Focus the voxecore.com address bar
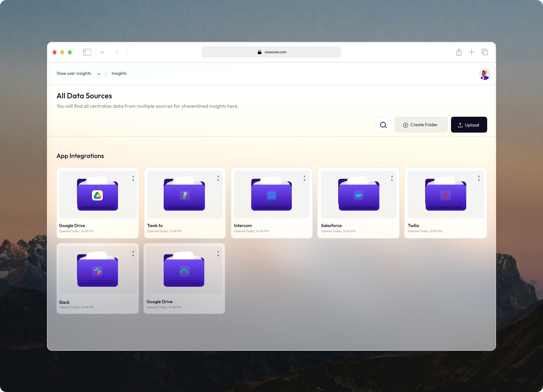 tap(271, 52)
